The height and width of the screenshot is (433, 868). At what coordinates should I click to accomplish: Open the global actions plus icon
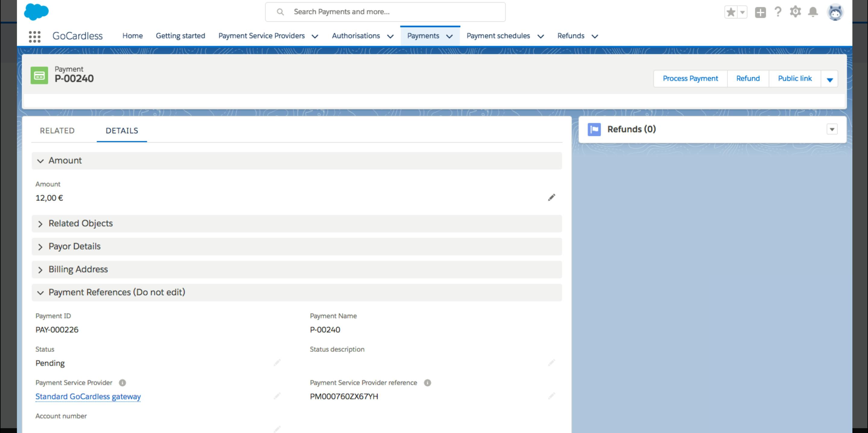pyautogui.click(x=760, y=12)
